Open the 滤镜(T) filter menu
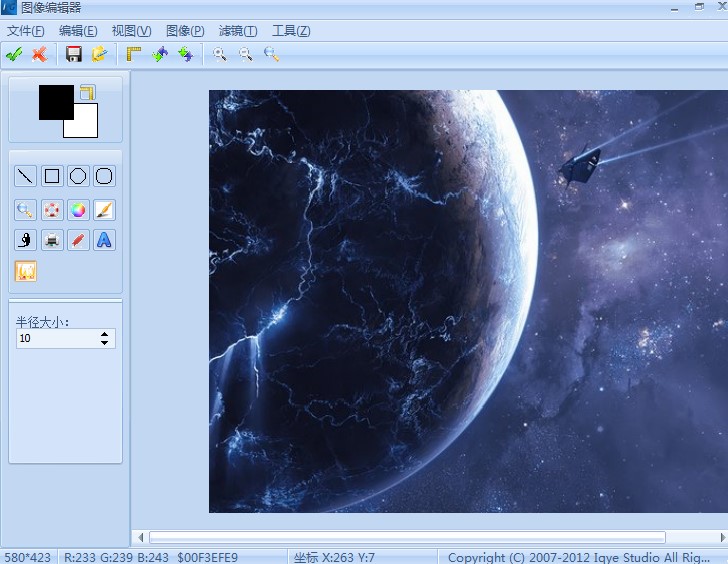 point(238,31)
